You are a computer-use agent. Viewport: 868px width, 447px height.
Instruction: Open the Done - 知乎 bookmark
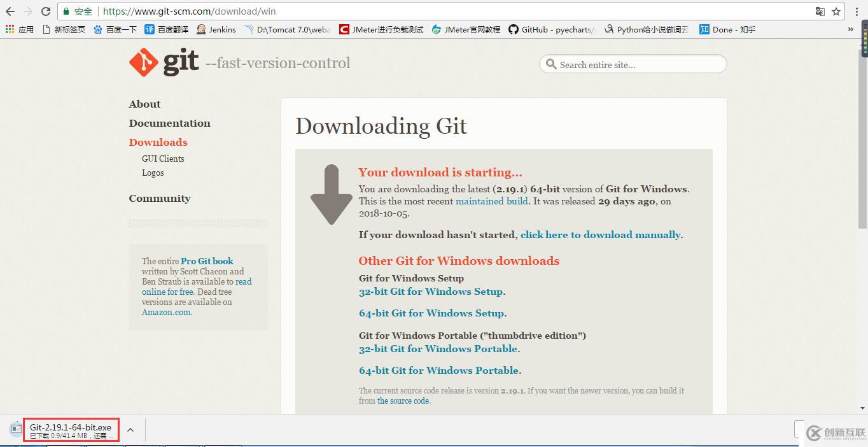(727, 29)
